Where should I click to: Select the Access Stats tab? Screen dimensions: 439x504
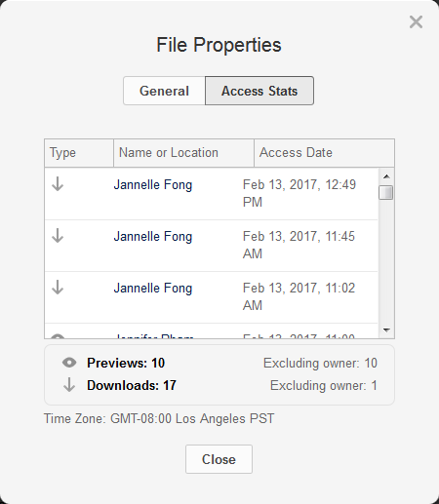click(x=259, y=91)
